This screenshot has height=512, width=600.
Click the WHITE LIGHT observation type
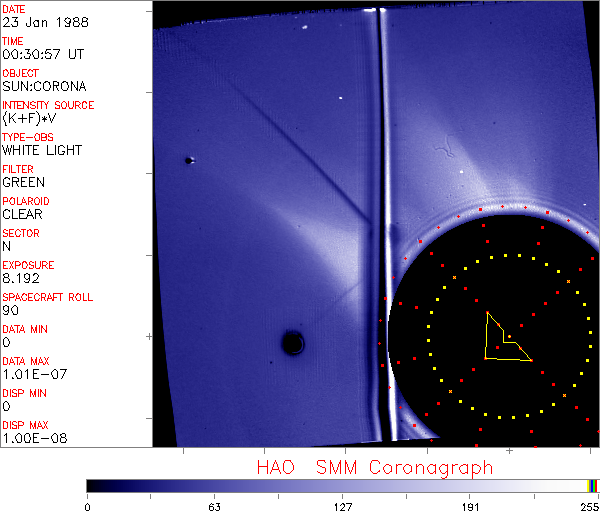42,150
